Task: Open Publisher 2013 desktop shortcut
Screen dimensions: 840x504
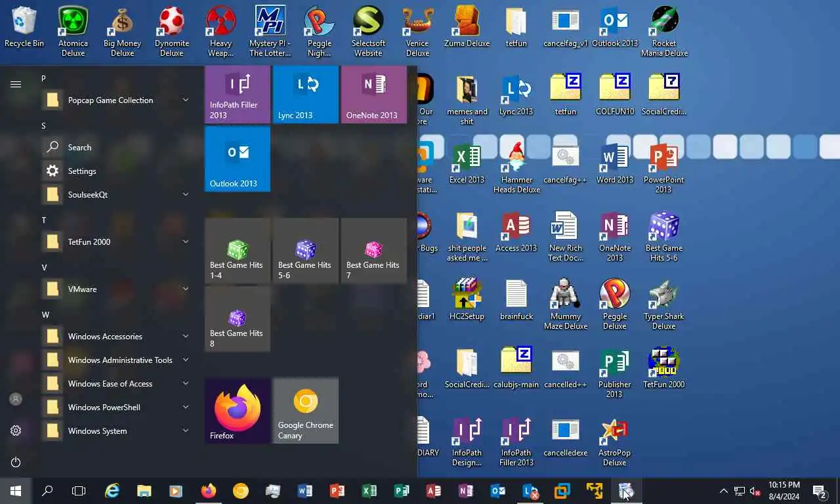Action: point(614,373)
